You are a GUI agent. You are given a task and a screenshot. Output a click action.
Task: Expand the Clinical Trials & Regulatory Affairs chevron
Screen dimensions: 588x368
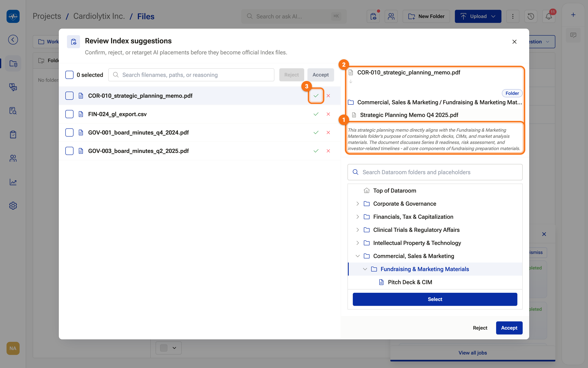[x=358, y=230]
